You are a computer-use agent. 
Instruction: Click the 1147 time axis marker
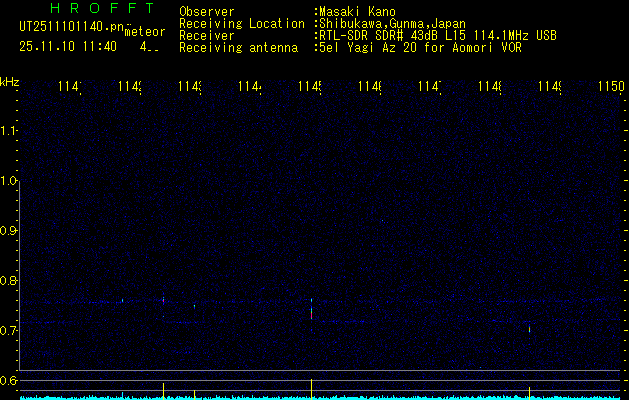coord(430,88)
